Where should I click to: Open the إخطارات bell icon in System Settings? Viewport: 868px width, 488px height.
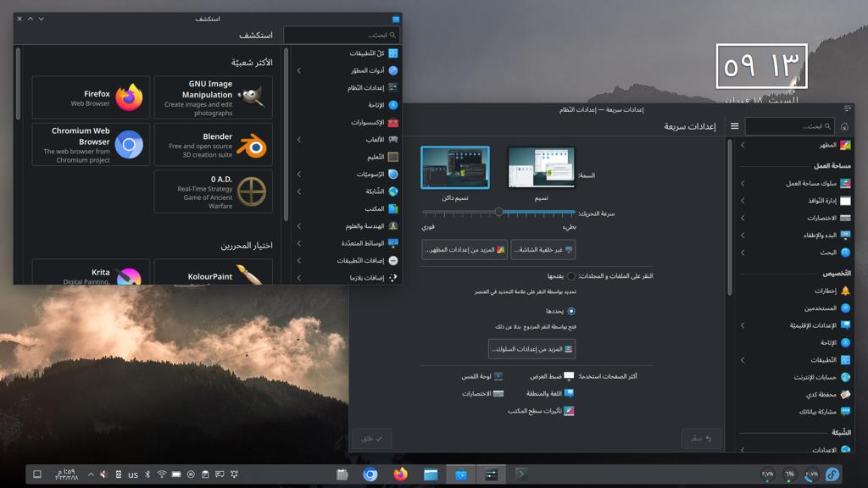(x=845, y=291)
